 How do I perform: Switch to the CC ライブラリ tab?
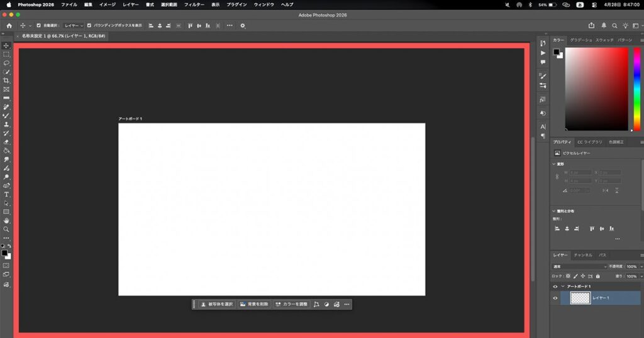[590, 142]
